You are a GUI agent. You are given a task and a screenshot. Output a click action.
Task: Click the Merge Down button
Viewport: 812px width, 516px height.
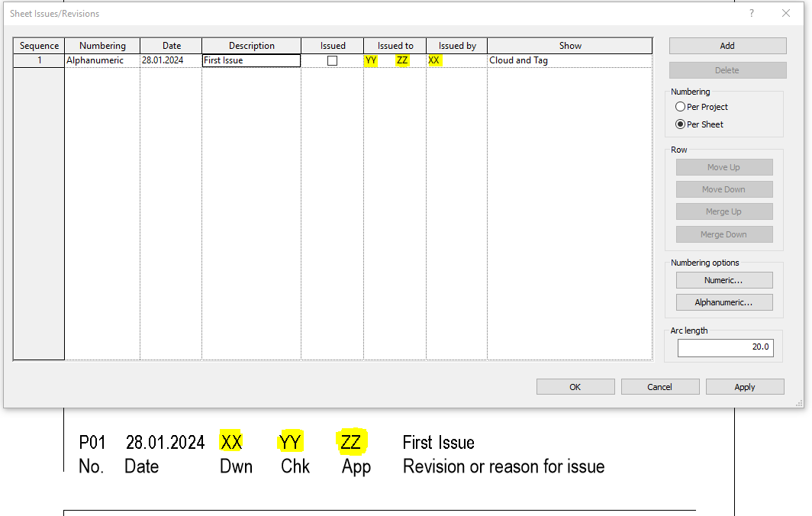[723, 234]
